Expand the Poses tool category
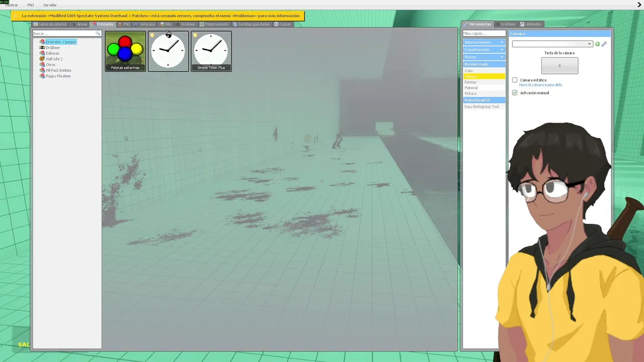This screenshot has width=644, height=362. (484, 57)
